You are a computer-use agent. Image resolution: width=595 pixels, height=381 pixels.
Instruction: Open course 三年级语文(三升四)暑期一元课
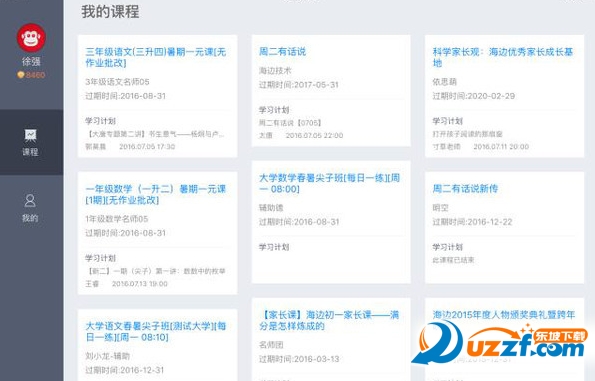point(156,57)
